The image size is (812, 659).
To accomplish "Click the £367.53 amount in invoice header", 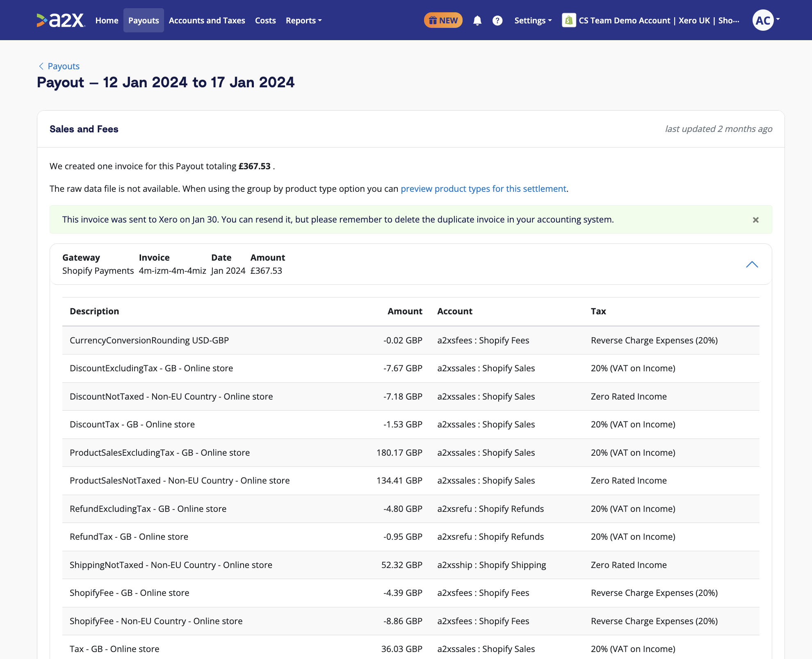I will [x=266, y=270].
